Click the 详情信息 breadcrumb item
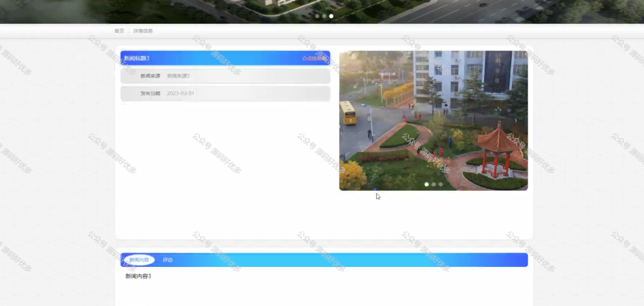 pos(143,31)
